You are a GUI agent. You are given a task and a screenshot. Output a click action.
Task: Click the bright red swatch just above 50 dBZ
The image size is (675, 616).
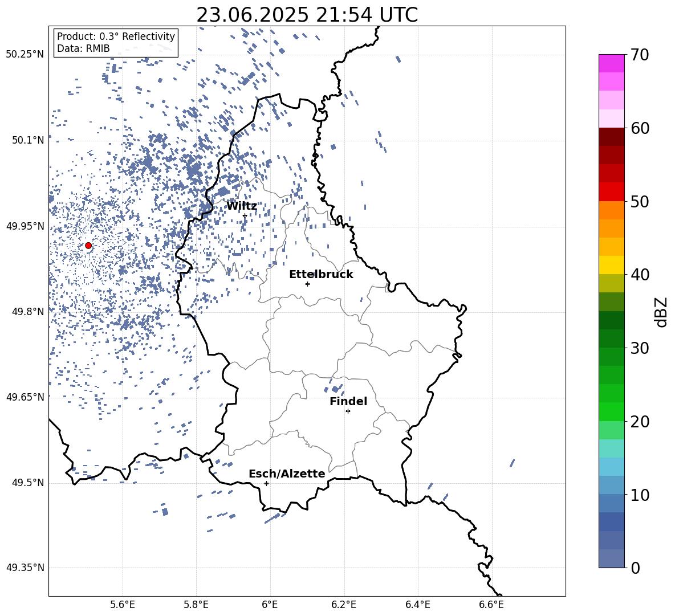[611, 192]
